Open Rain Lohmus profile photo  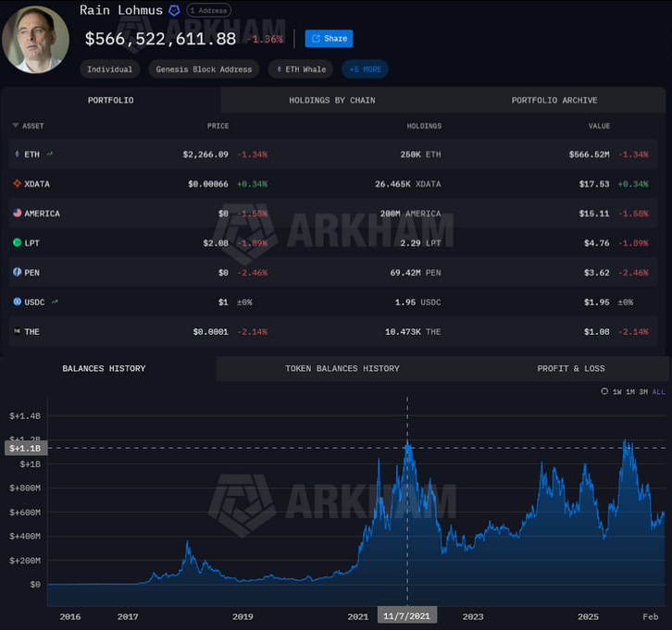(35, 40)
